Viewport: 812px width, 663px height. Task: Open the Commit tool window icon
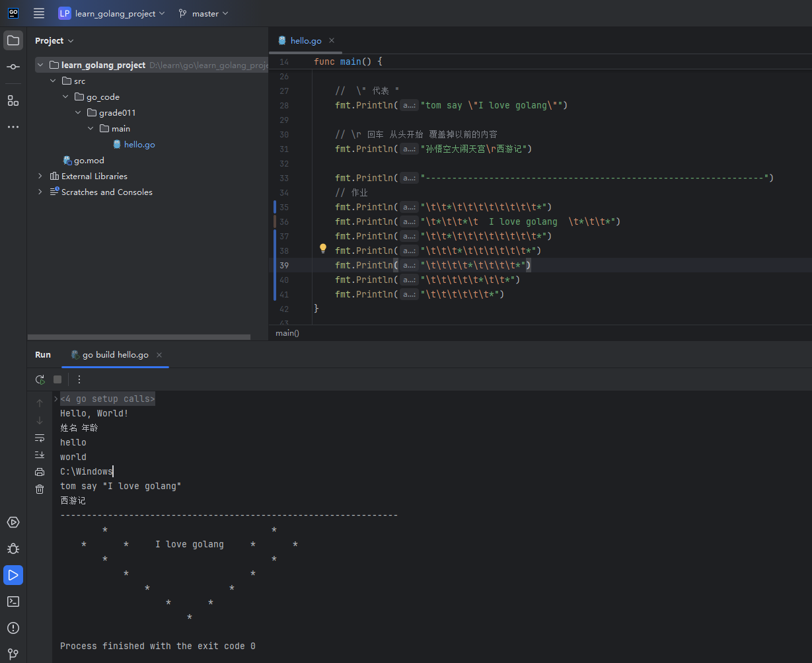13,67
